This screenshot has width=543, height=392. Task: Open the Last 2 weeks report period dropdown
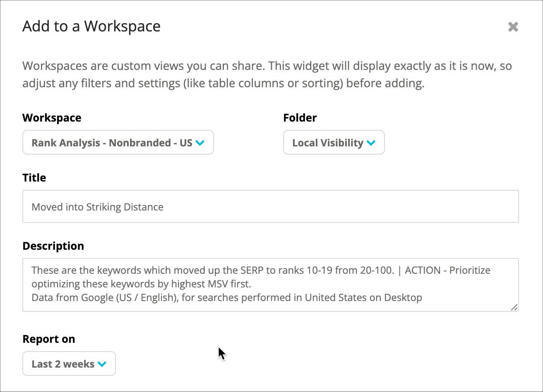click(x=69, y=364)
